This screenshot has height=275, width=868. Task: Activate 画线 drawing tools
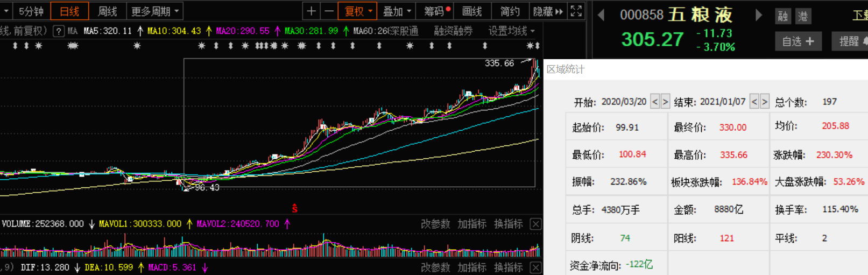pyautogui.click(x=472, y=11)
